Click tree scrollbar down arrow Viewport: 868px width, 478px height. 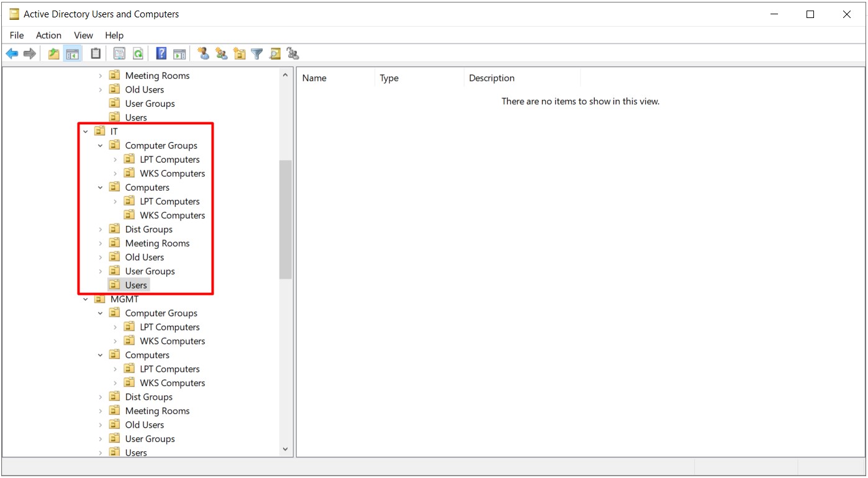286,449
